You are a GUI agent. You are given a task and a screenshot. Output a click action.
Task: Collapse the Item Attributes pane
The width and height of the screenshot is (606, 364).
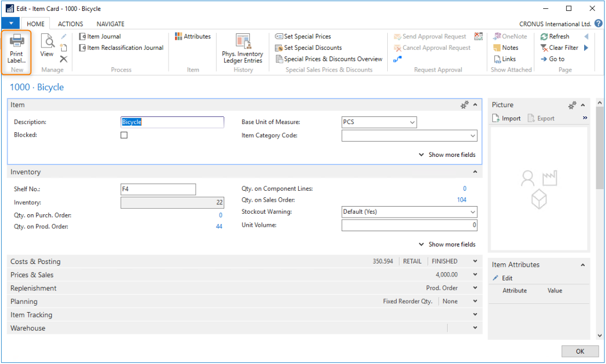click(x=583, y=265)
